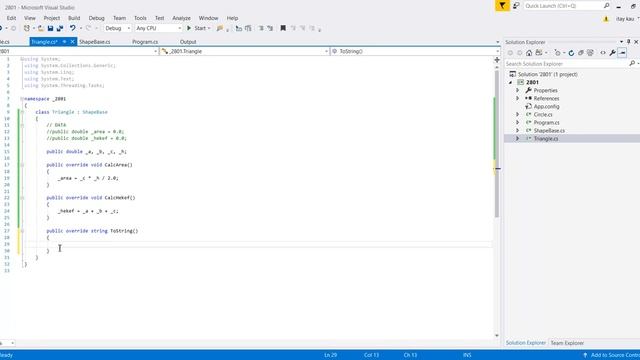Screen dimensions: 640x360
Task: Click the Save icon in the toolbar
Action: coord(50,28)
